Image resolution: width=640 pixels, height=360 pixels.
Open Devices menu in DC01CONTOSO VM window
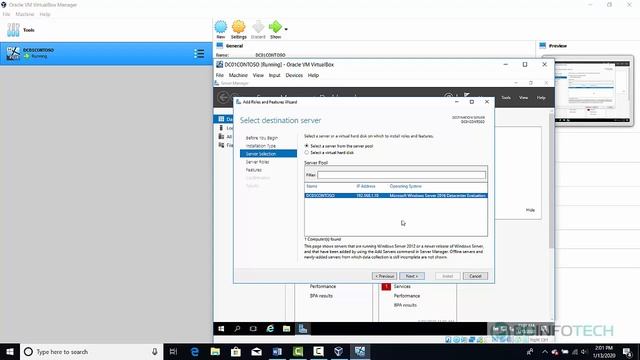point(294,76)
